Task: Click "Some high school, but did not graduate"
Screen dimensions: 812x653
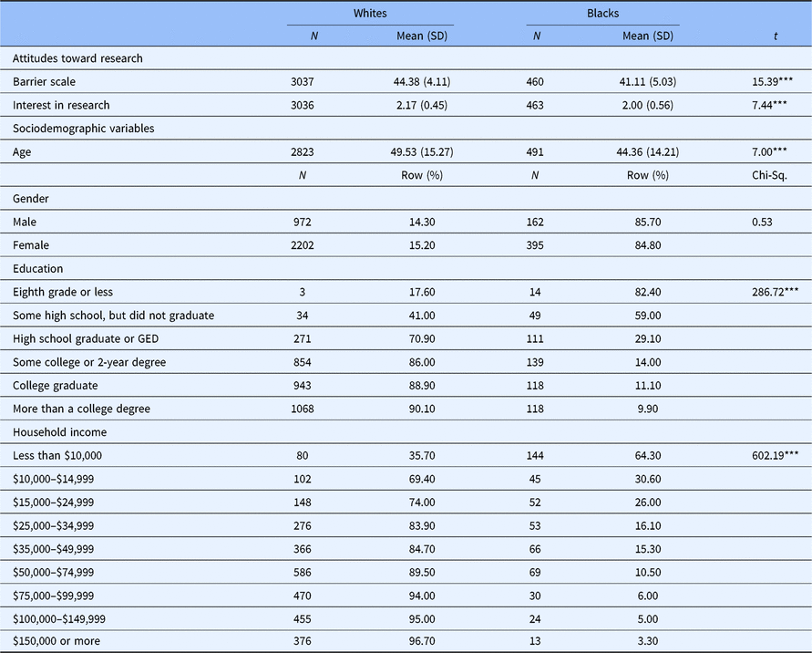Action: [x=113, y=316]
